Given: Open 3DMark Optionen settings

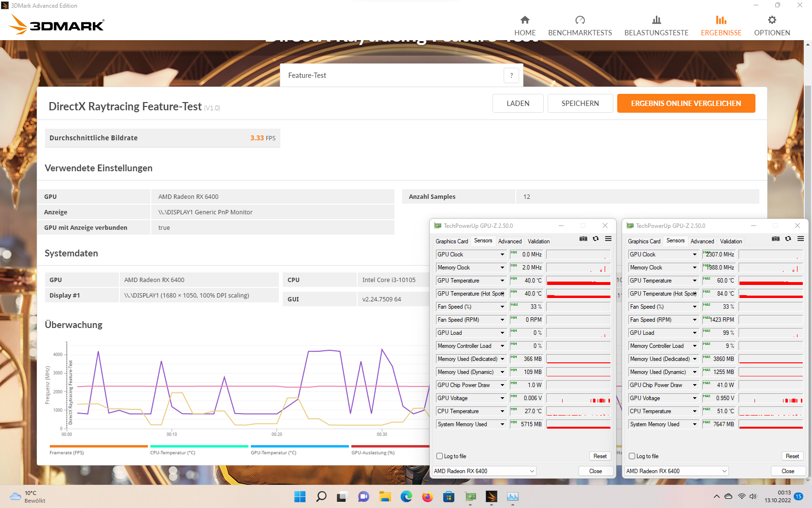Looking at the screenshot, I should click(771, 24).
